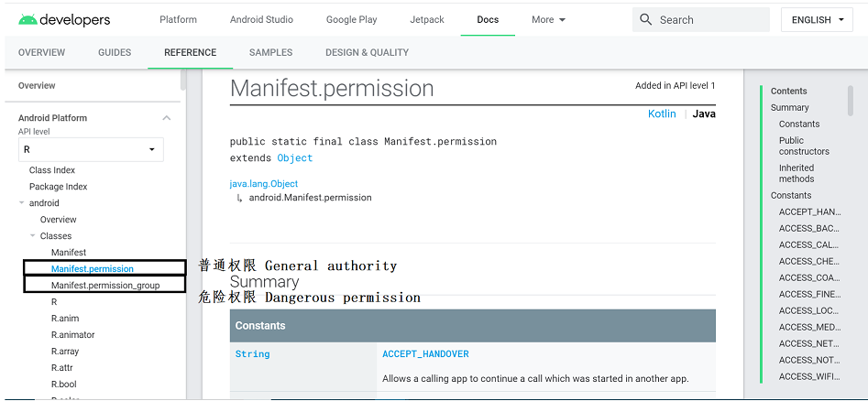868x401 pixels.
Task: Open the More menu in top navigation
Action: tap(549, 20)
